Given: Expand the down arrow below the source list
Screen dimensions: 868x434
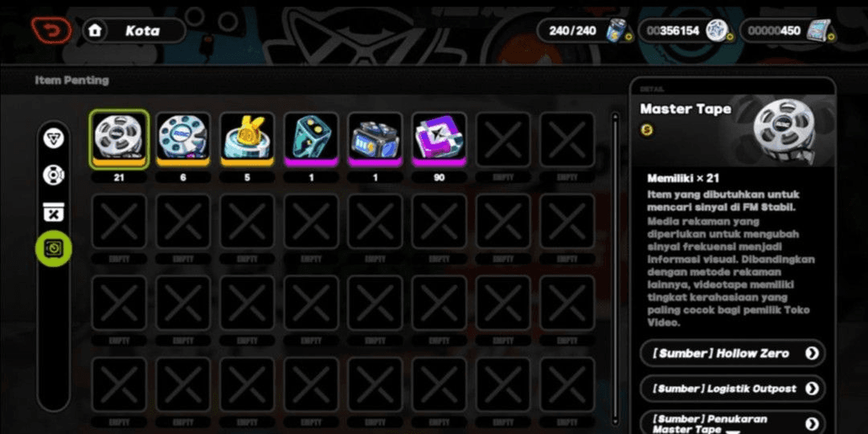Looking at the screenshot, I should pyautogui.click(x=731, y=431).
